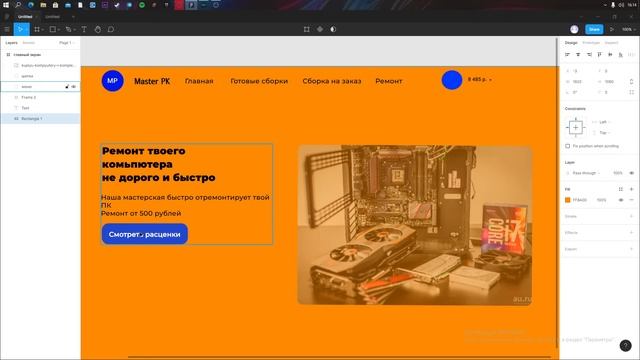This screenshot has height=360, width=640.
Task: Toggle visibility of the fill
Action: pos(621,200)
